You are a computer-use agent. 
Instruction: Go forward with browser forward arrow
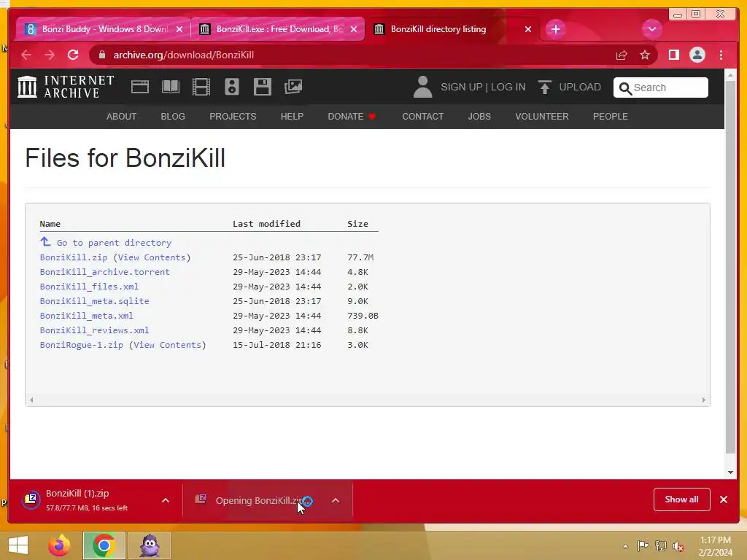pyautogui.click(x=49, y=55)
